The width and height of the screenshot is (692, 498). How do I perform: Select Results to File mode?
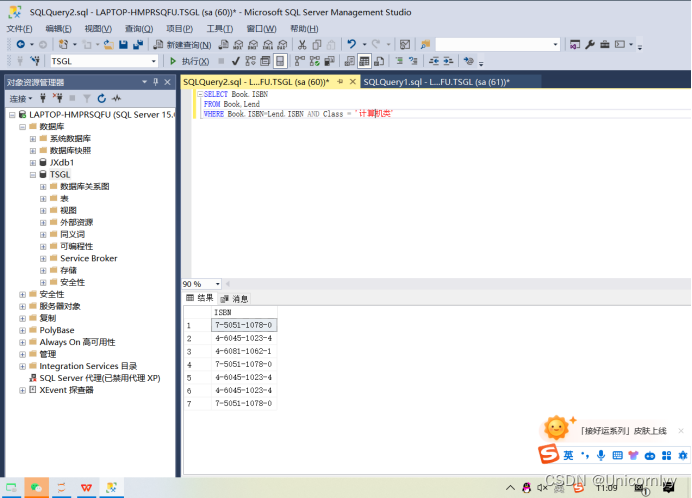click(x=379, y=61)
